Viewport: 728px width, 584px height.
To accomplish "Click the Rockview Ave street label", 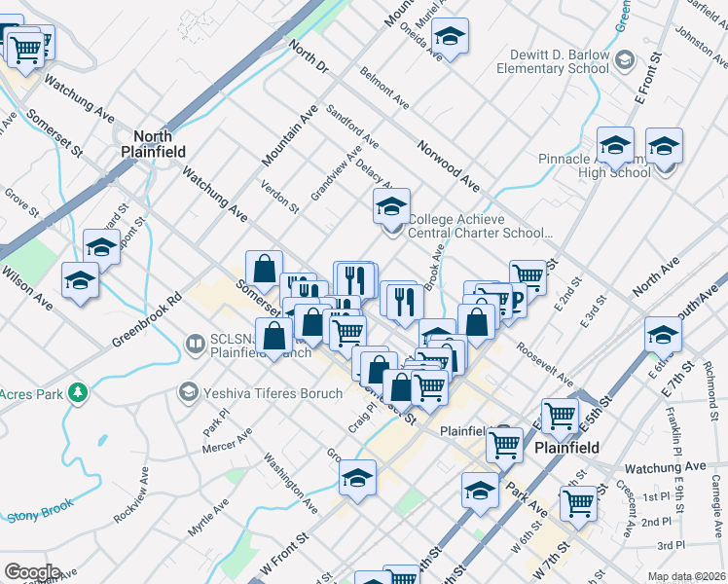I will click(131, 494).
